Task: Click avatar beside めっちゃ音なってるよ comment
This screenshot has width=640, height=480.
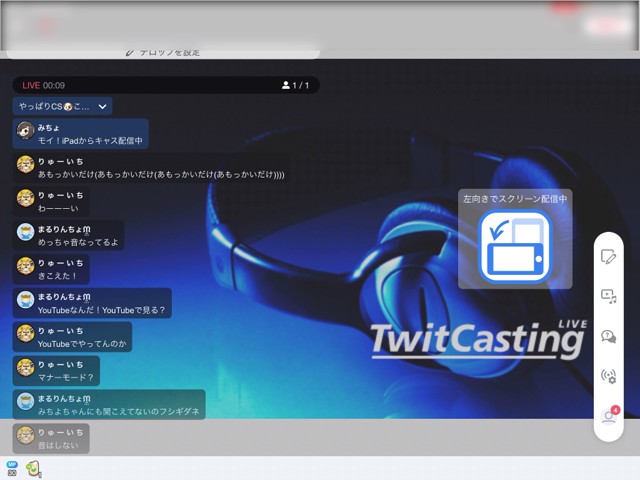Action: point(25,232)
